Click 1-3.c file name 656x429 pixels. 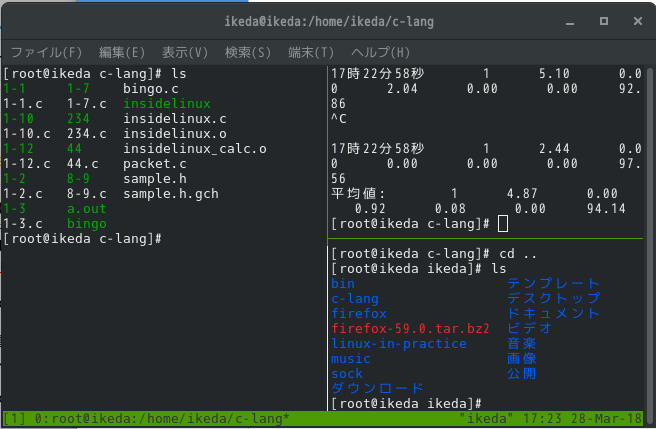point(23,223)
